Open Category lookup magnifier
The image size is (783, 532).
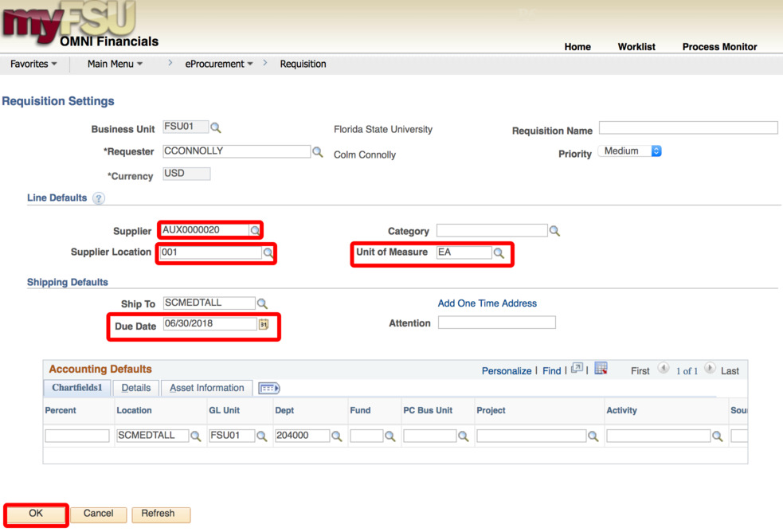[554, 231]
